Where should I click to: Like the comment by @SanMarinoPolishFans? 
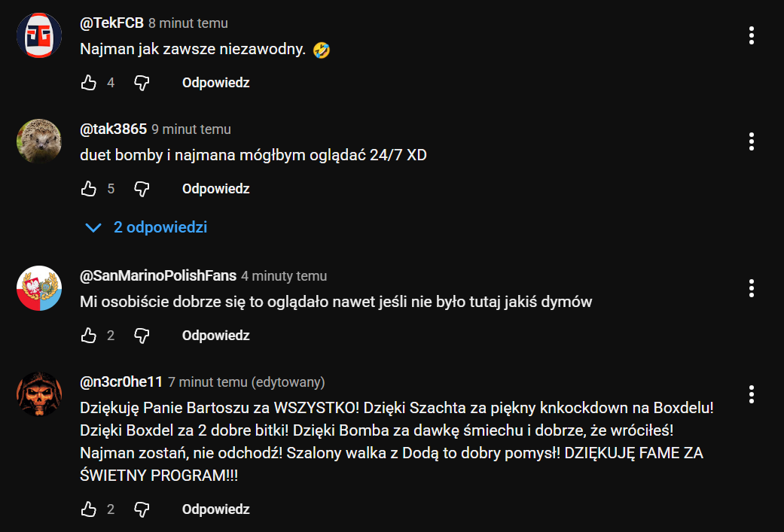89,335
